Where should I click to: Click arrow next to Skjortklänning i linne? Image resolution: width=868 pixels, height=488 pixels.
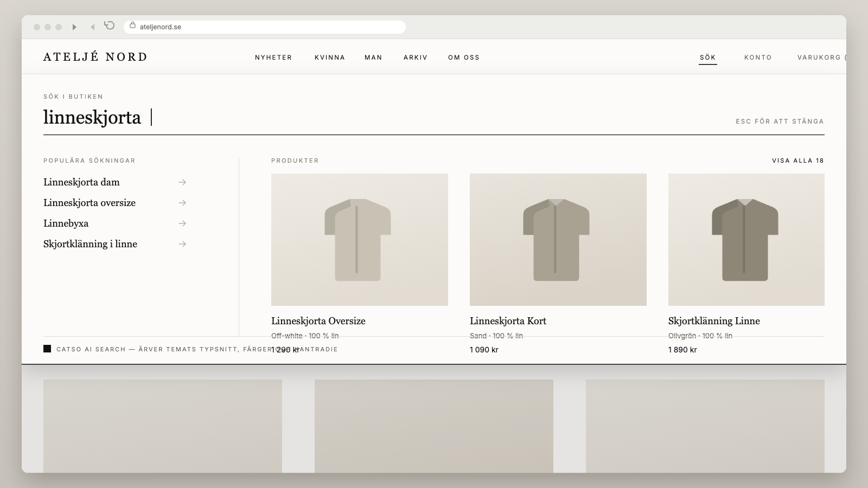[182, 244]
